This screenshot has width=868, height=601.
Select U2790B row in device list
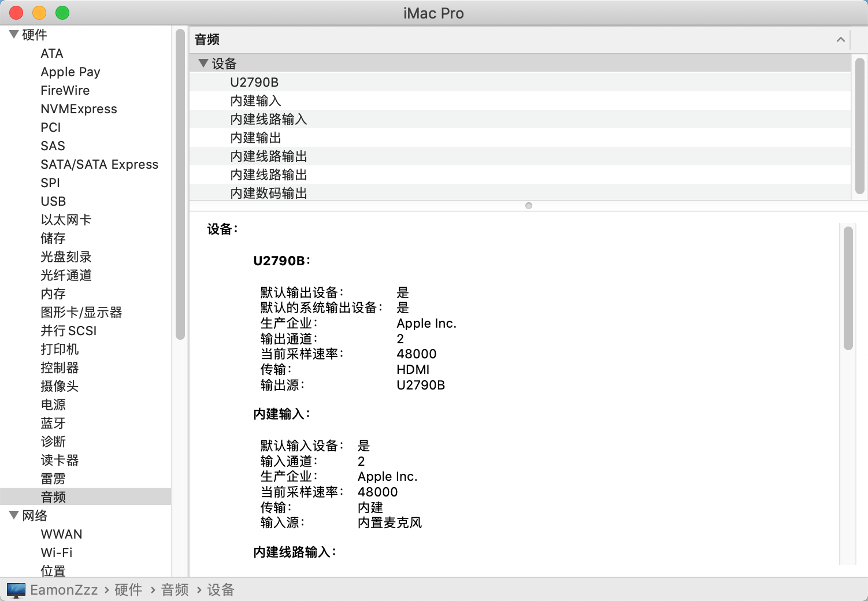click(x=520, y=82)
